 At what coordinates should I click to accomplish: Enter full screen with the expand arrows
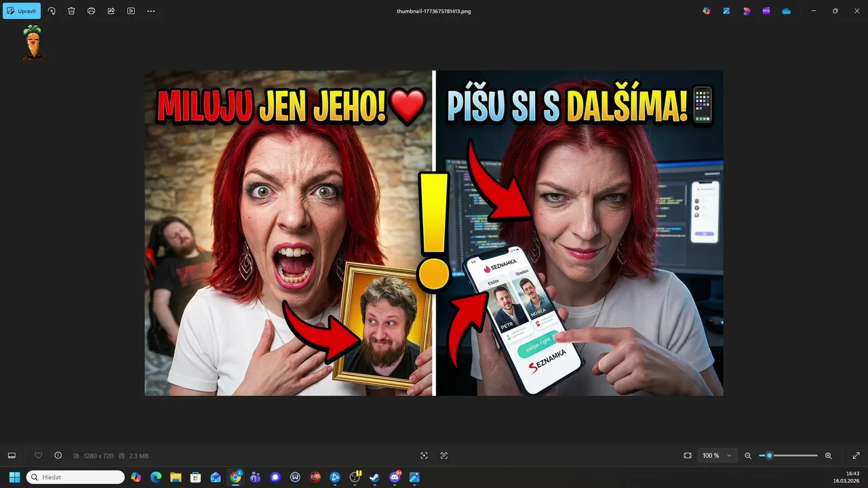[856, 455]
